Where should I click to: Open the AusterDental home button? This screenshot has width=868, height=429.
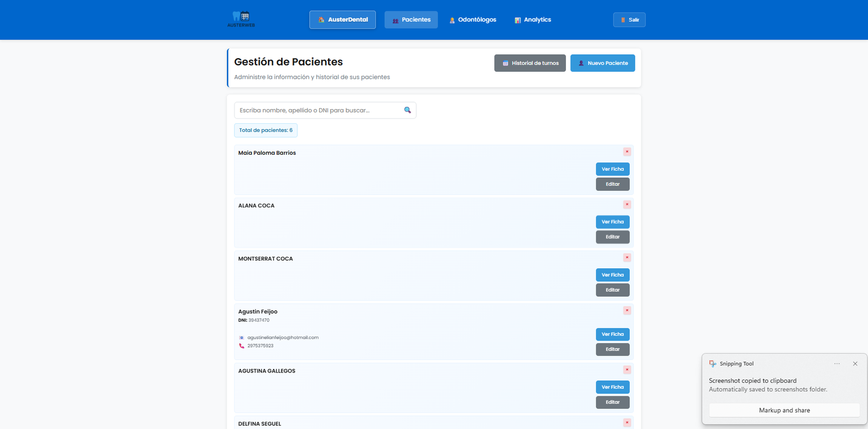click(x=342, y=20)
